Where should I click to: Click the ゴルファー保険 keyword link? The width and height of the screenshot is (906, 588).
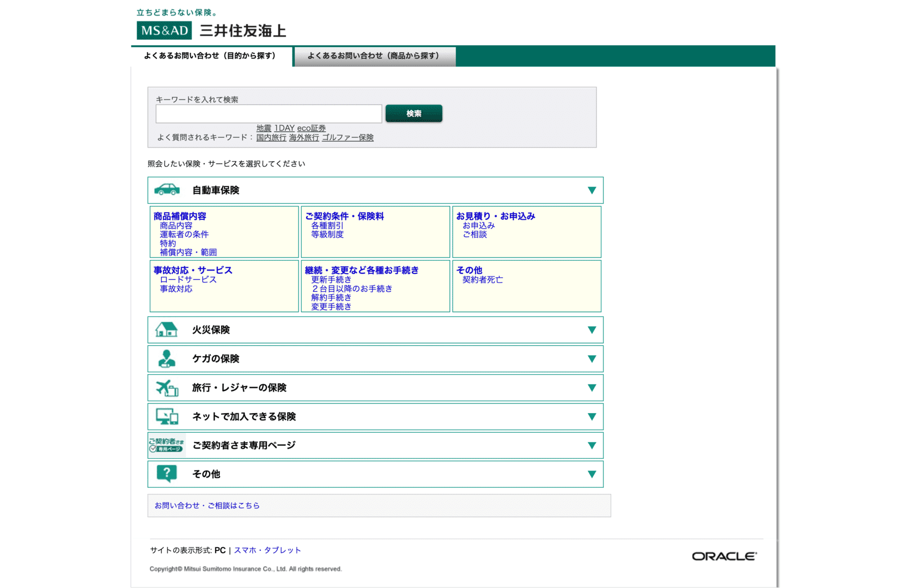(x=348, y=137)
